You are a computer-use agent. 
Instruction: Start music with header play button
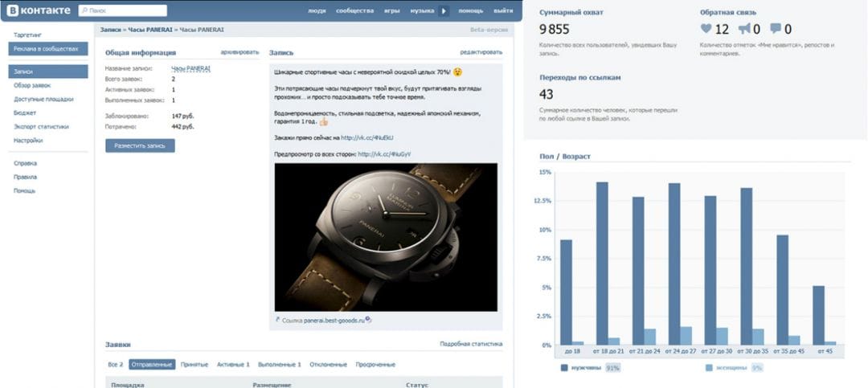pyautogui.click(x=444, y=10)
